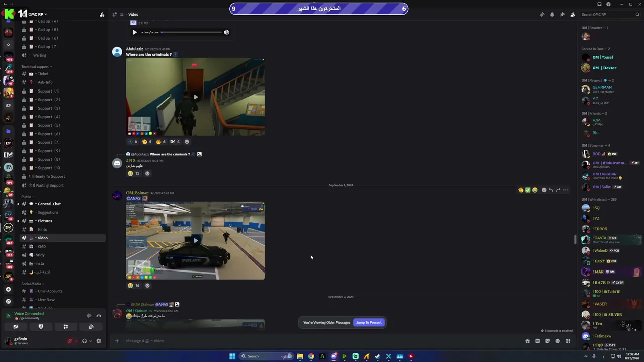Click the message input for Video channel
The width and height of the screenshot is (644, 362).
click(x=322, y=341)
